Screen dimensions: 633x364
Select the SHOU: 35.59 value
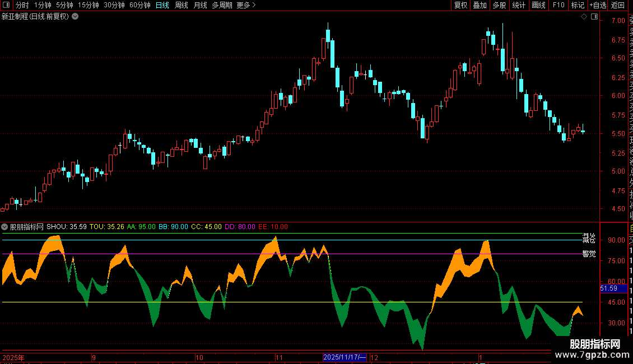(x=67, y=227)
